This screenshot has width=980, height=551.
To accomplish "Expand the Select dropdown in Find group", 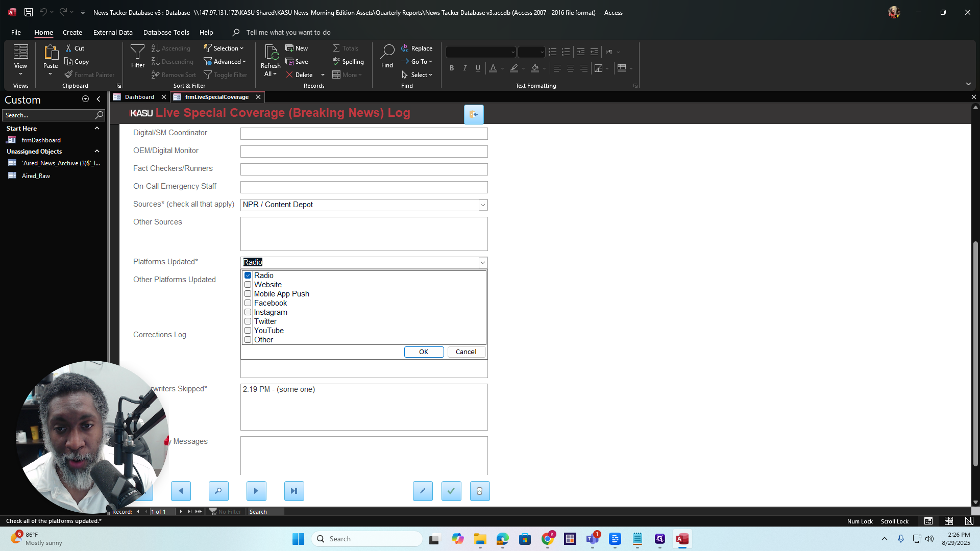I will click(x=416, y=74).
